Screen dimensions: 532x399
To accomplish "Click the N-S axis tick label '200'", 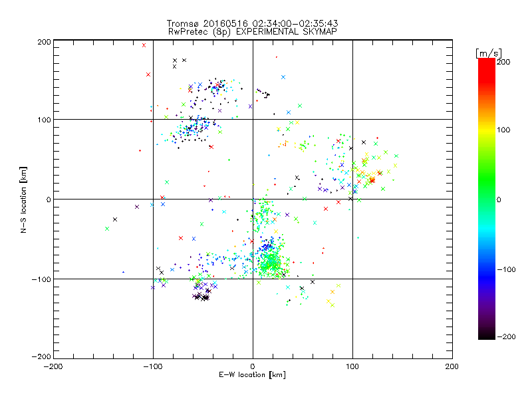I will [45, 42].
